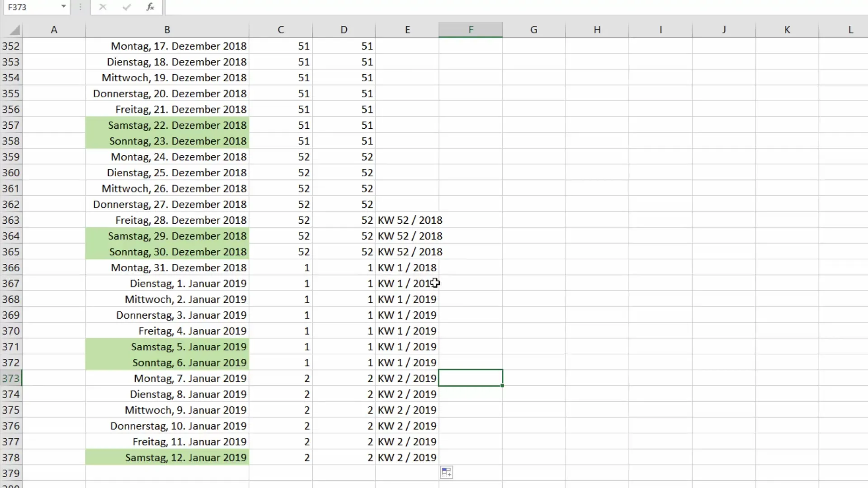Click green cell Samstag, 29. Dezember 2018
868x488 pixels.
pyautogui.click(x=167, y=236)
